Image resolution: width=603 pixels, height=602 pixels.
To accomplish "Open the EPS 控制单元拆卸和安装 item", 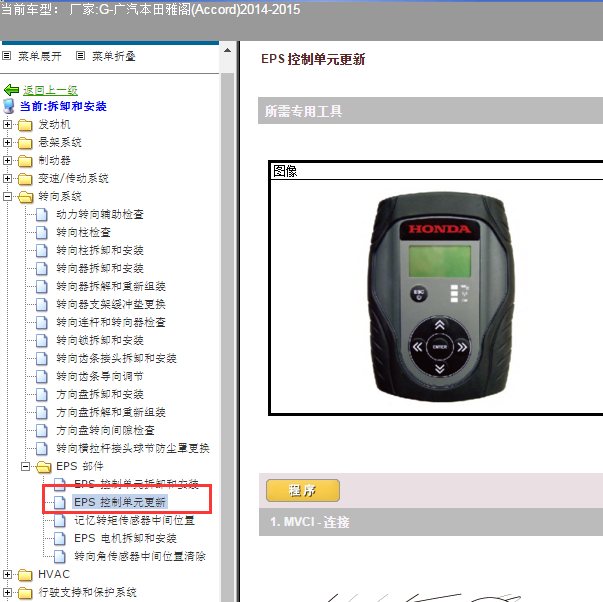I will pos(136,484).
